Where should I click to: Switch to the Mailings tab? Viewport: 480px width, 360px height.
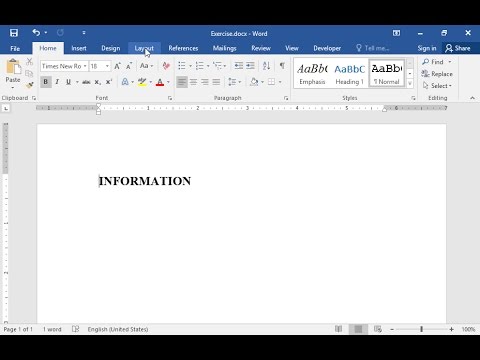(x=224, y=48)
